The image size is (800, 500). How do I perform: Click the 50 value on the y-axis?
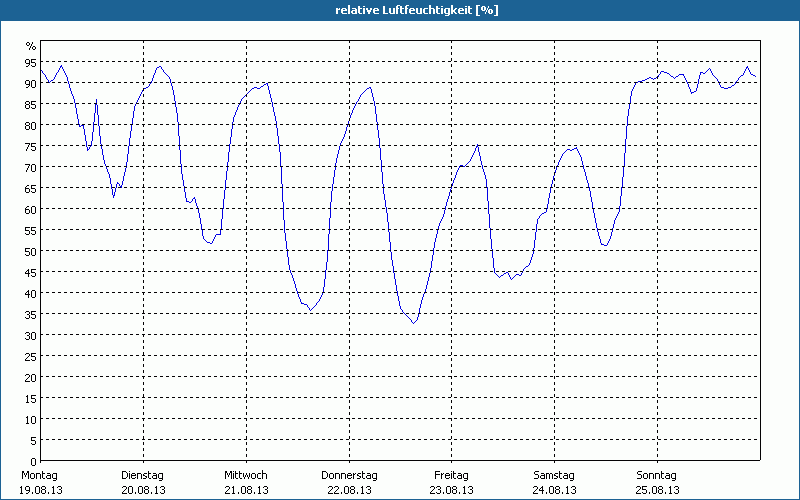(x=31, y=252)
